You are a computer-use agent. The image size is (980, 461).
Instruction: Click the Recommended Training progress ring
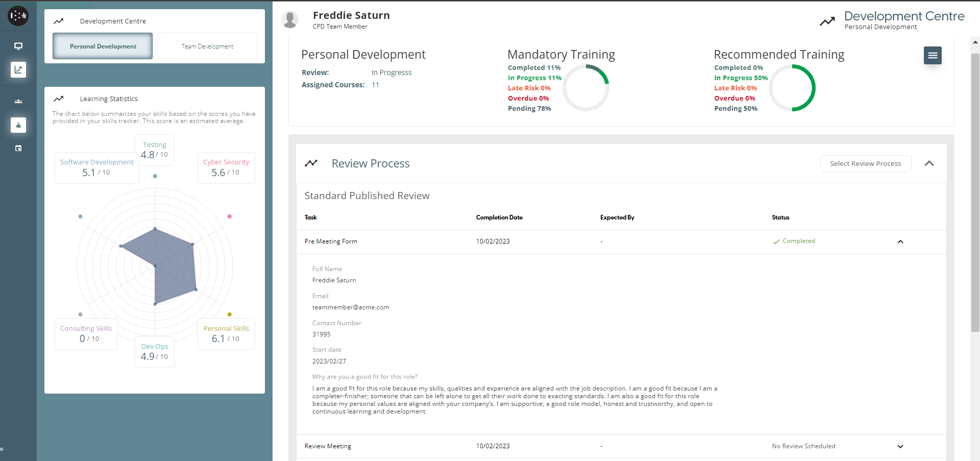point(792,88)
